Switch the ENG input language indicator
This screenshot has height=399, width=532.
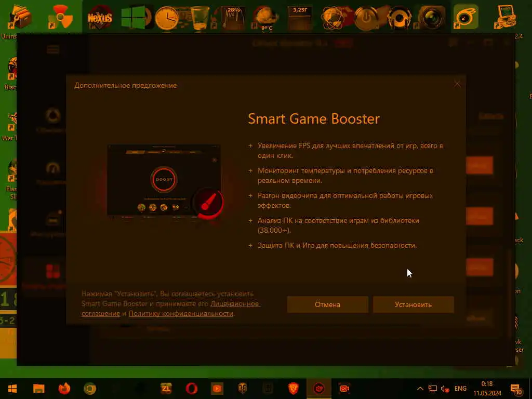(460, 389)
